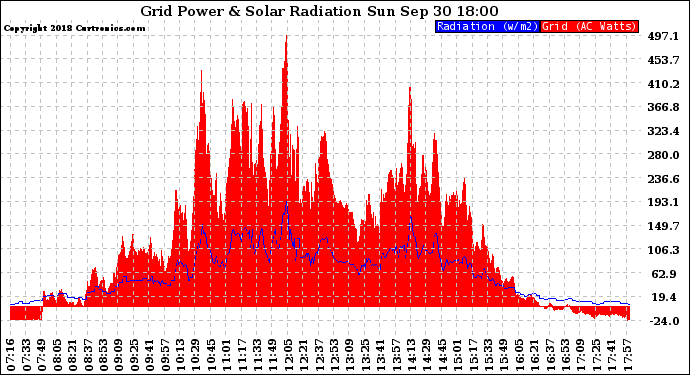Select the 366.8 y-axis value
Image resolution: width=690 pixels, height=375 pixels.
click(664, 107)
